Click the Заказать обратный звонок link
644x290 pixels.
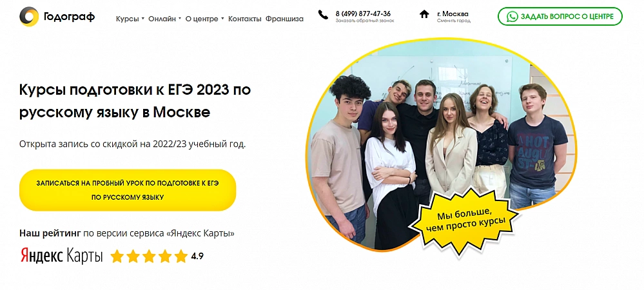pyautogui.click(x=365, y=21)
